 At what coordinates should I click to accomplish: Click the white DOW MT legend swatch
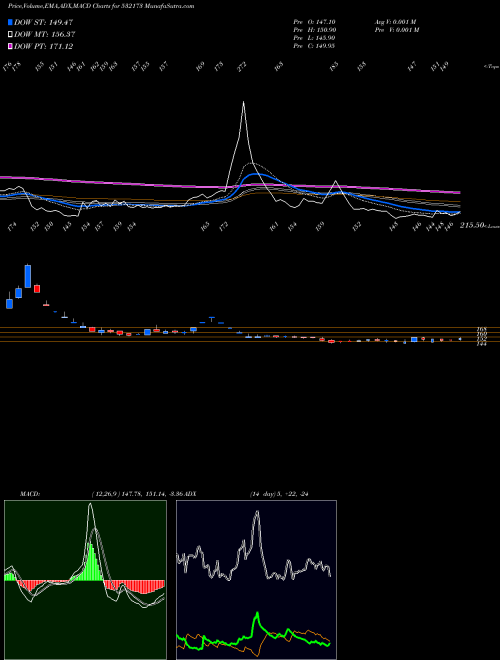point(10,35)
